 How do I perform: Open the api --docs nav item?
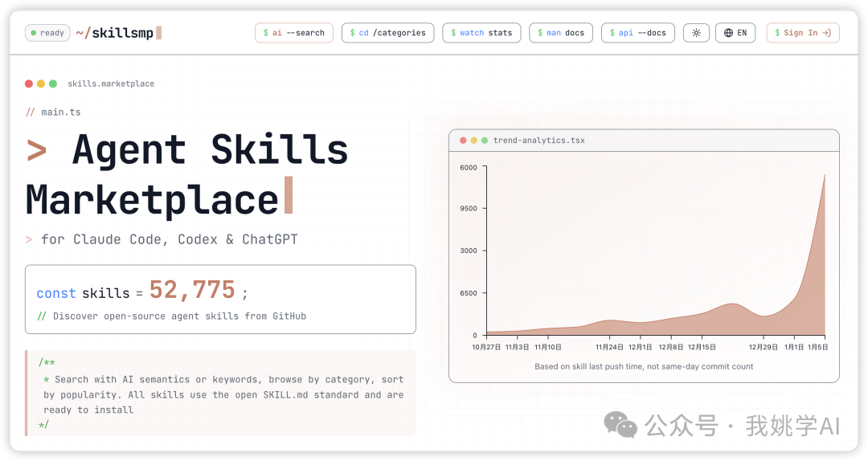pyautogui.click(x=637, y=33)
